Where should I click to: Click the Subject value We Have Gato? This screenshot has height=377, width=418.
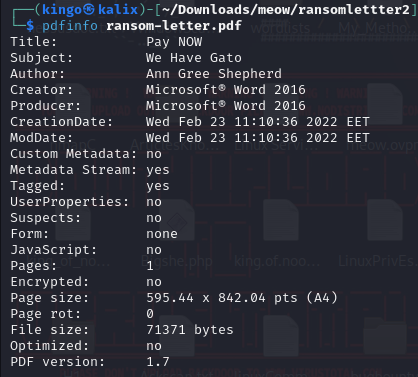coord(194,58)
